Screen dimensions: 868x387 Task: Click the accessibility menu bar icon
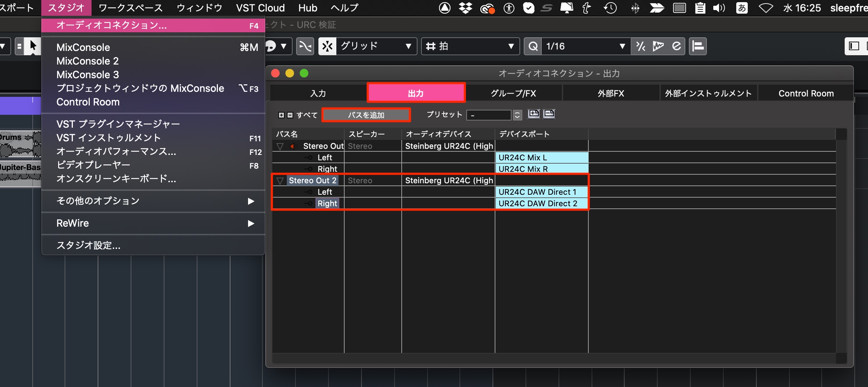tap(509, 8)
